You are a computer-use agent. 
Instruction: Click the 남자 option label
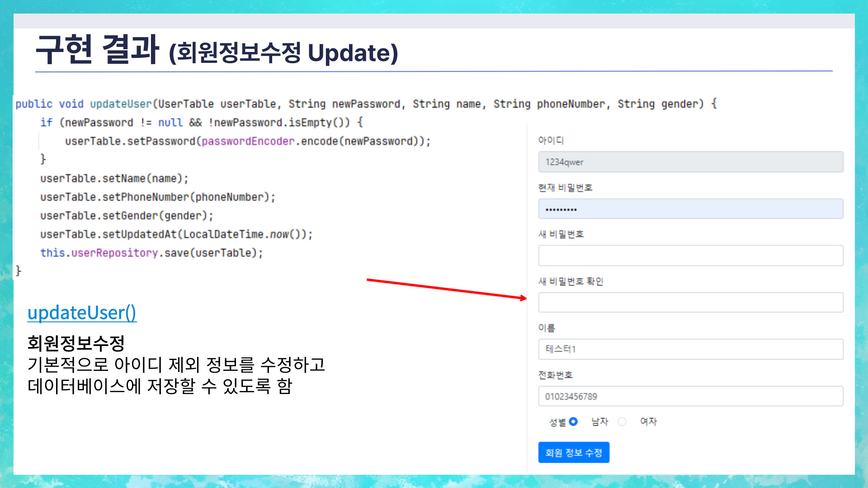click(600, 422)
